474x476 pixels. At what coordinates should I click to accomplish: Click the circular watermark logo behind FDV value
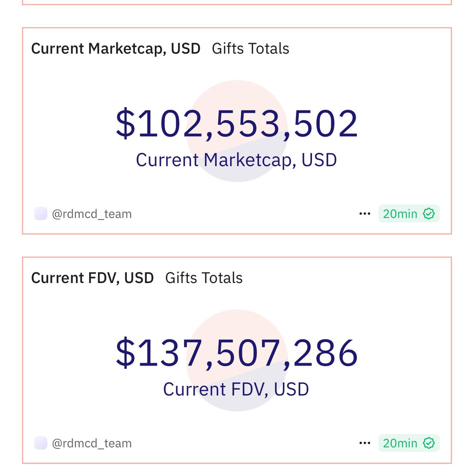point(237,360)
